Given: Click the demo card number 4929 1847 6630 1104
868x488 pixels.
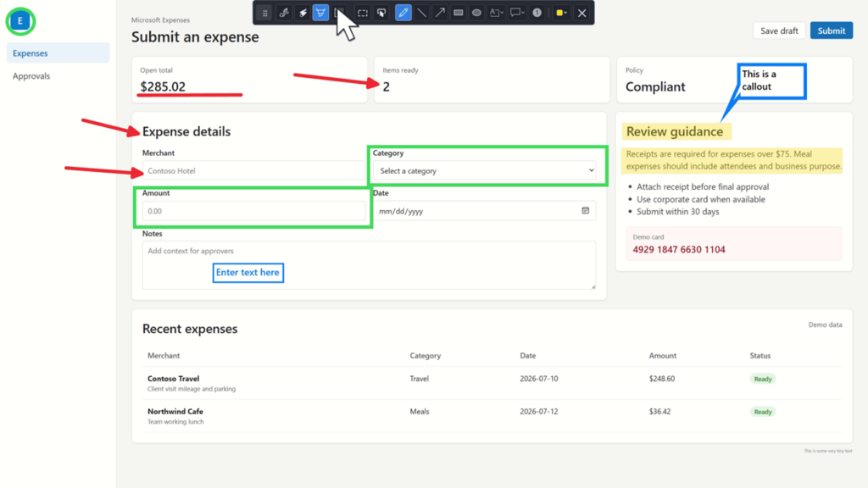Looking at the screenshot, I should 679,250.
